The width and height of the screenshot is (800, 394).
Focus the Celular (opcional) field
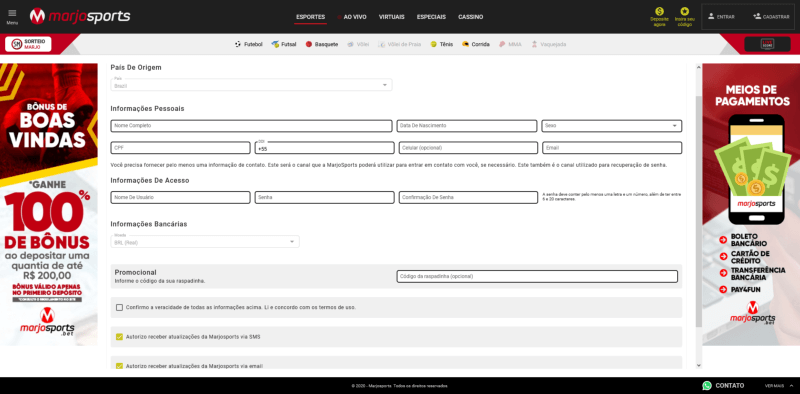click(468, 148)
